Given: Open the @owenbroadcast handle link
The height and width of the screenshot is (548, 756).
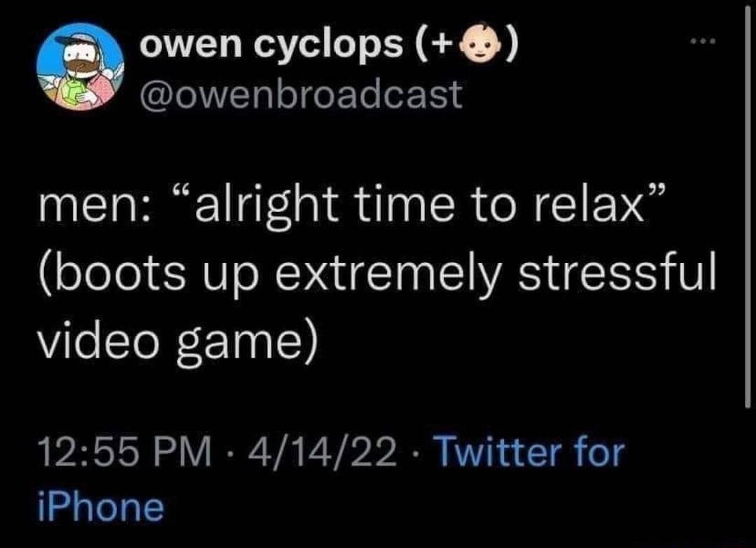Looking at the screenshot, I should (x=301, y=92).
